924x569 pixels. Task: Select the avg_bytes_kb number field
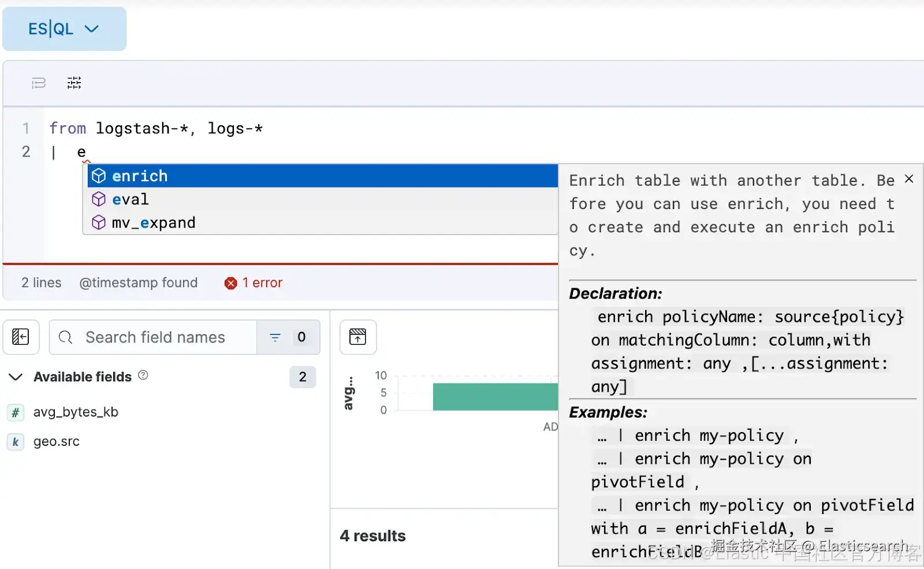point(76,412)
